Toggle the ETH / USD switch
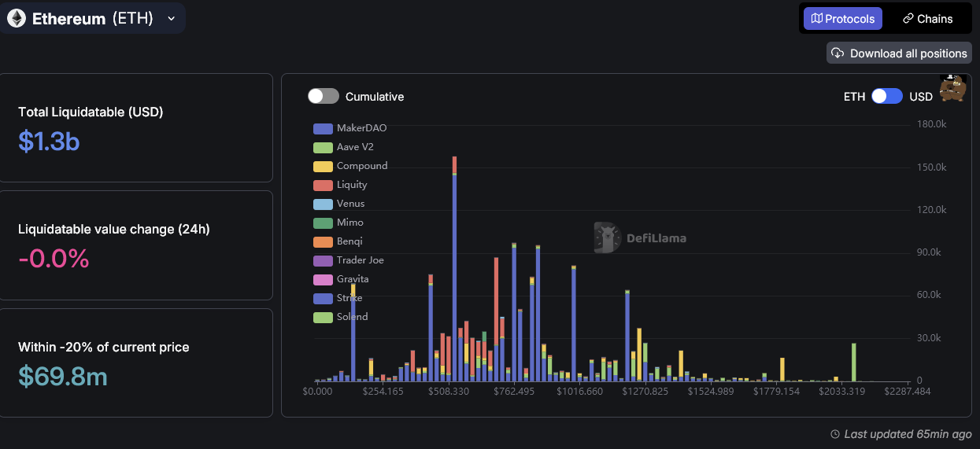980x449 pixels. click(x=887, y=96)
